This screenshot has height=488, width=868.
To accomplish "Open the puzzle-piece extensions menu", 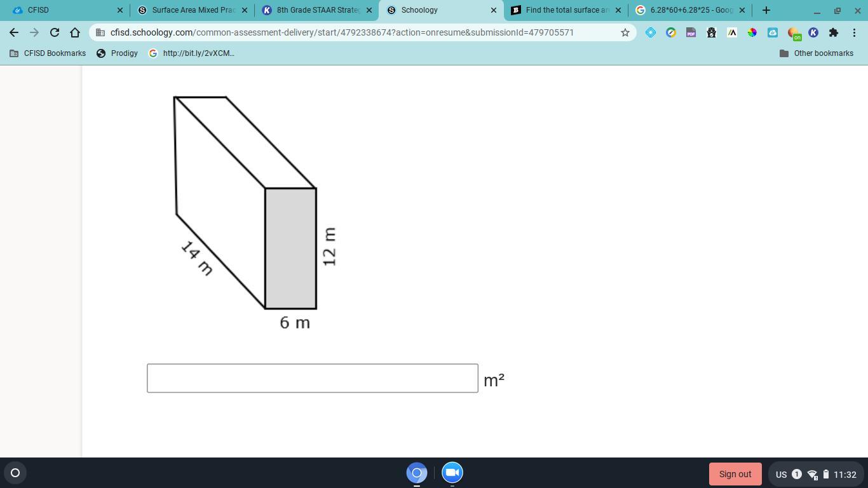I will coord(833,32).
